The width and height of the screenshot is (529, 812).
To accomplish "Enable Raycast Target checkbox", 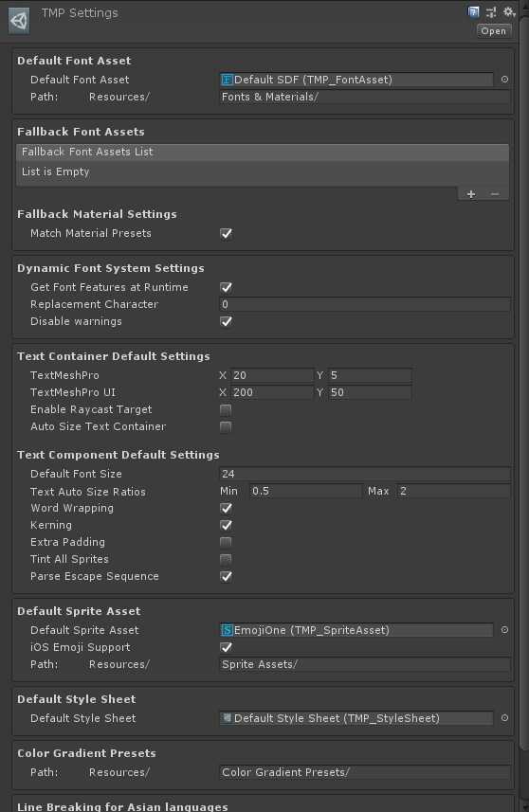I will 226,410.
